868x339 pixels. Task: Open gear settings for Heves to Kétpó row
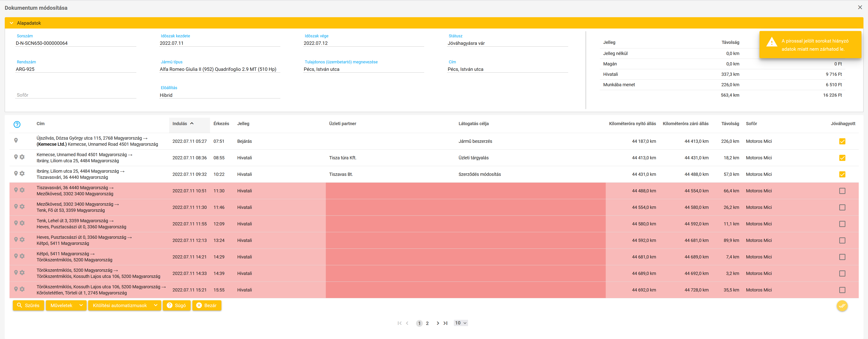coord(22,239)
